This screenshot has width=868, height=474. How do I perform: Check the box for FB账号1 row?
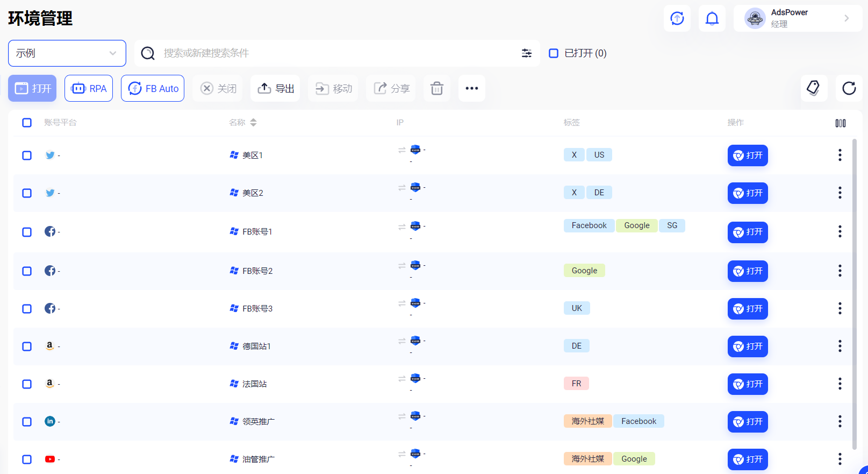click(27, 232)
